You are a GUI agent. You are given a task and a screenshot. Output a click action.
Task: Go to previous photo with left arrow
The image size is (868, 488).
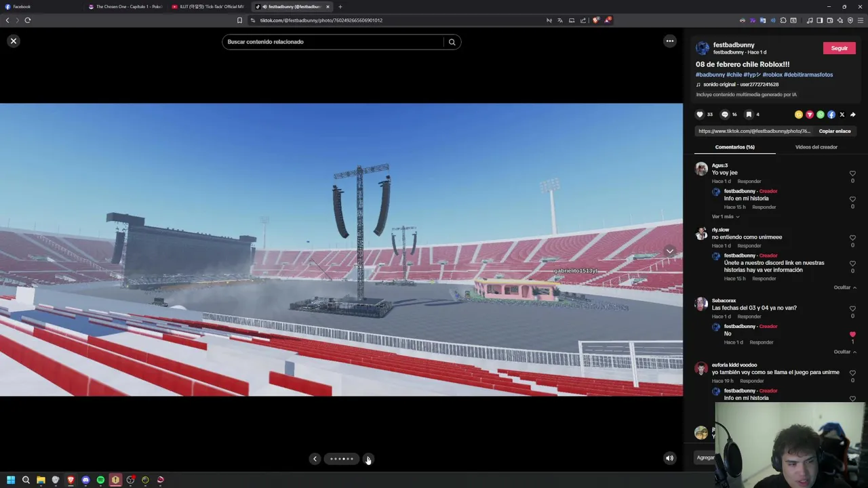pos(315,459)
